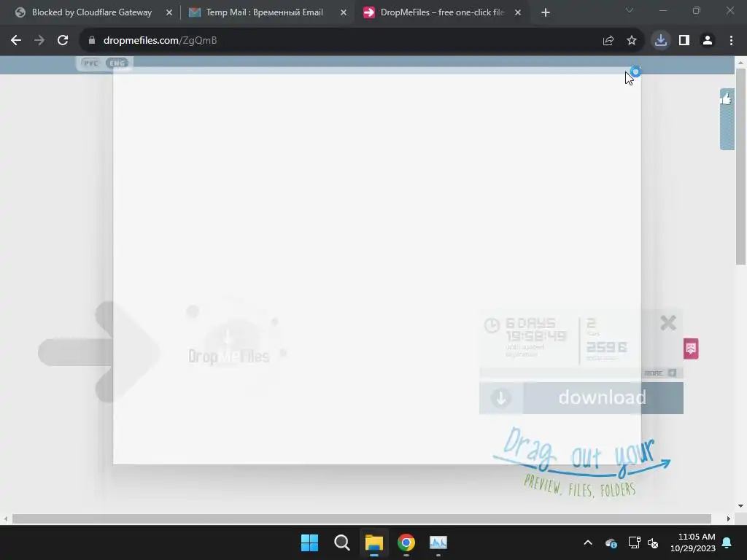This screenshot has height=560, width=747.
Task: Switch to Blocked by Cloudflare Gateway tab
Action: point(91,12)
